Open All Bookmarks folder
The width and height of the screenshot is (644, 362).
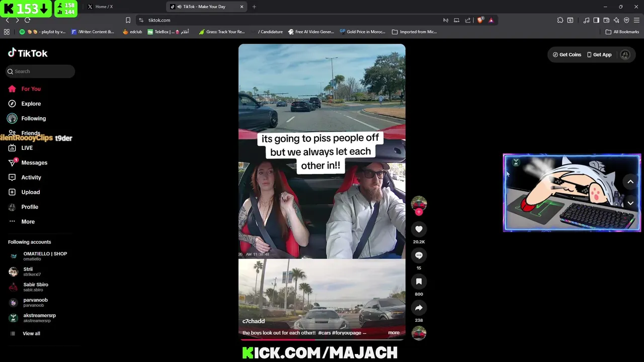622,32
